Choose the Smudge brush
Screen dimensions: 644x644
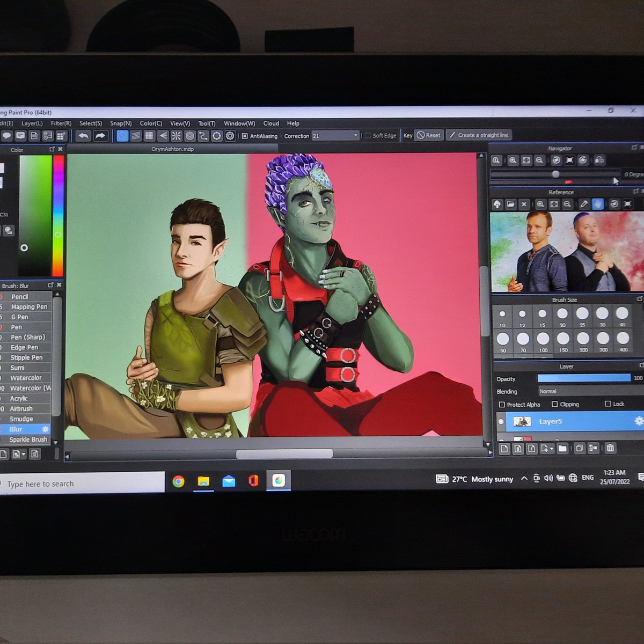point(26,419)
